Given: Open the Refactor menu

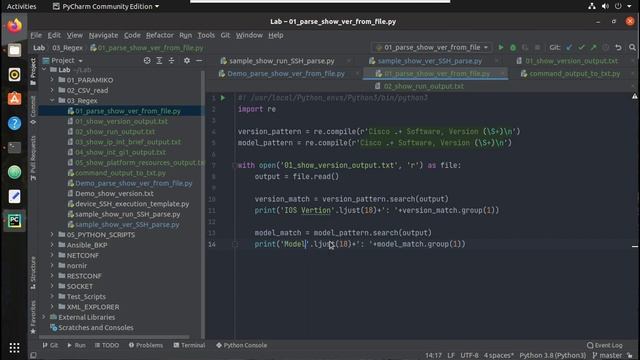Looking at the screenshot, I should click(x=160, y=35).
